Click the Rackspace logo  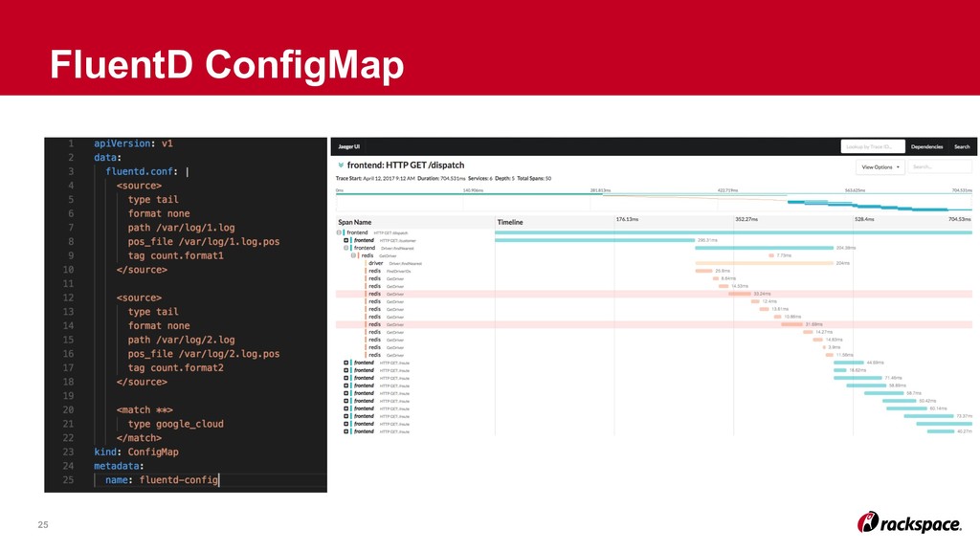909,522
